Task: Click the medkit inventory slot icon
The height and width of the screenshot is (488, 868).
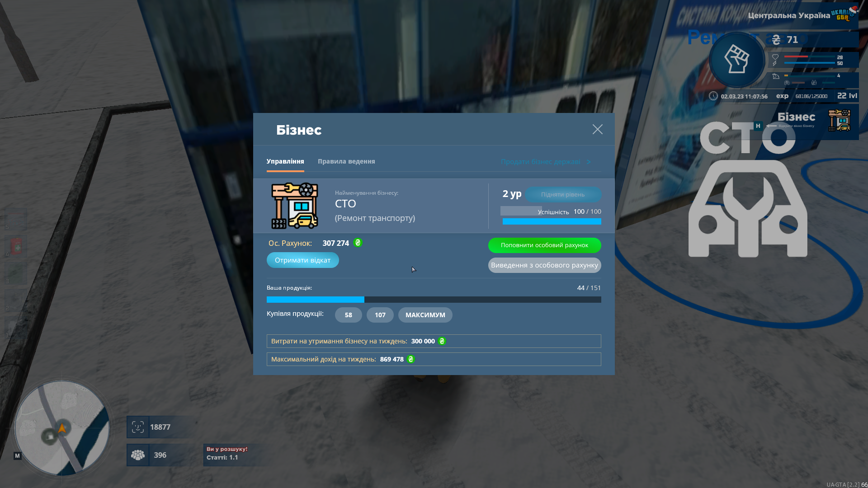Action: (x=16, y=247)
